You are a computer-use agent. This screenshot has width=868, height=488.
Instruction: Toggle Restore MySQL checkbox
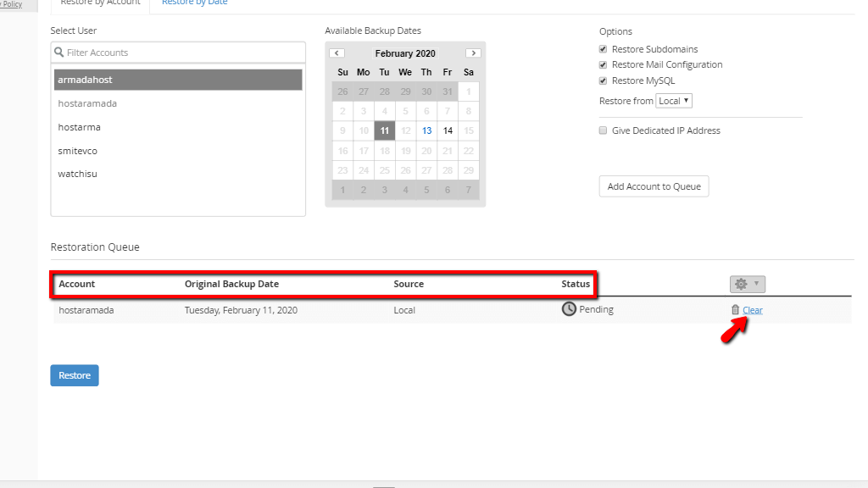click(603, 80)
